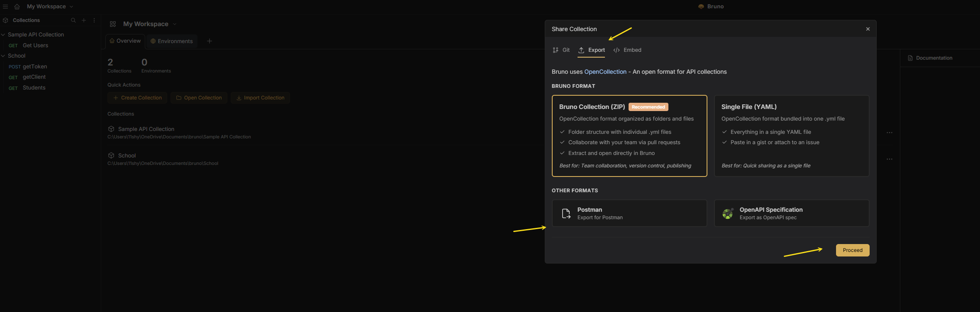Click the Sample API Collection cube icon
Screen dimensions: 980x312
[x=111, y=129]
